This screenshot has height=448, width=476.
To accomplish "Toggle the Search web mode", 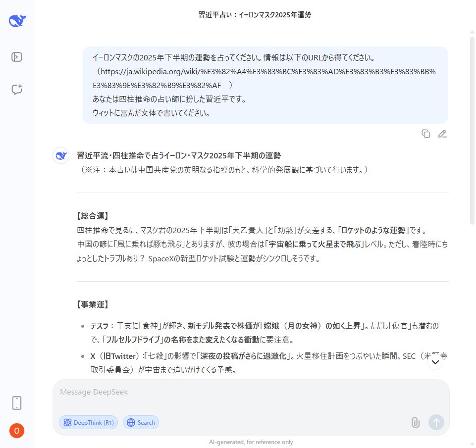I will [141, 422].
